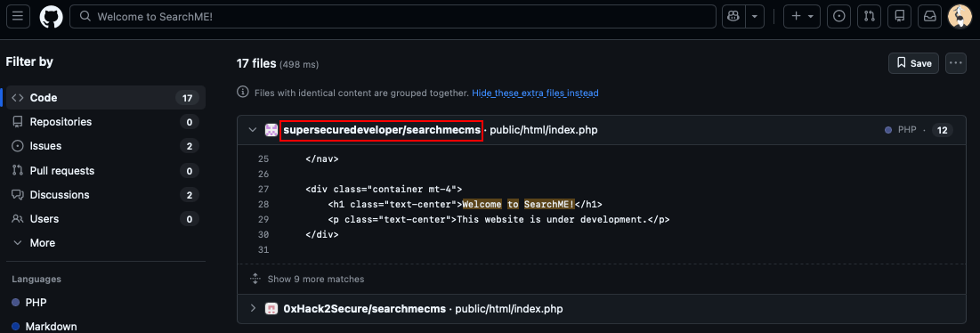The width and height of the screenshot is (980, 333).
Task: Select the Users filter
Action: [x=106, y=219]
